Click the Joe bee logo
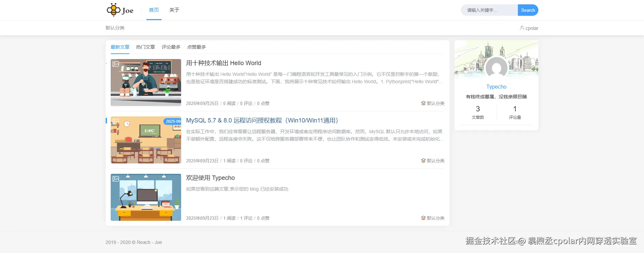Screen dimensions: 644x253 tap(120, 10)
